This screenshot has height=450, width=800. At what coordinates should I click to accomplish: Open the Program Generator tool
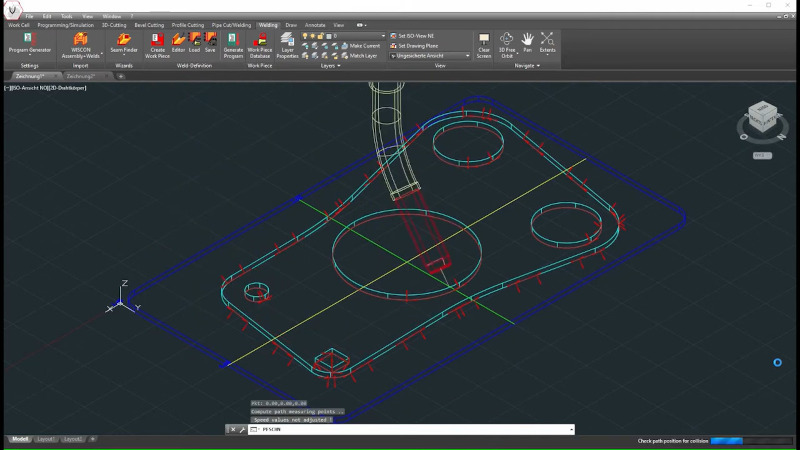(29, 43)
